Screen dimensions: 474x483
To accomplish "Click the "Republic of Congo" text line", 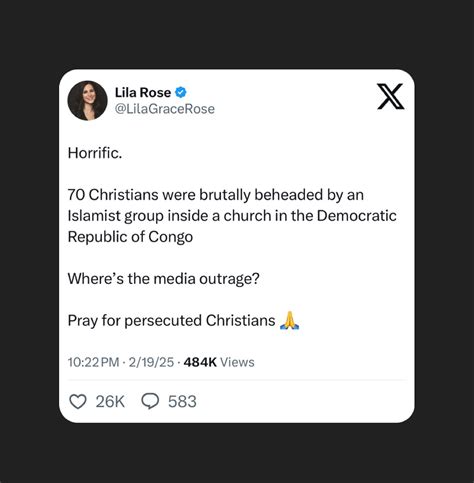I will (x=130, y=237).
